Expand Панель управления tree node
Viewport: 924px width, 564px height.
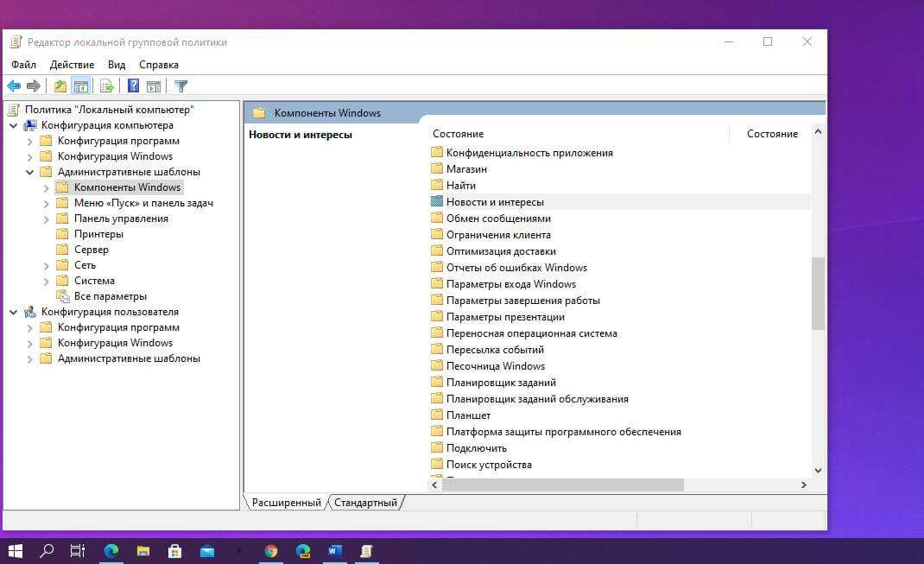(46, 219)
